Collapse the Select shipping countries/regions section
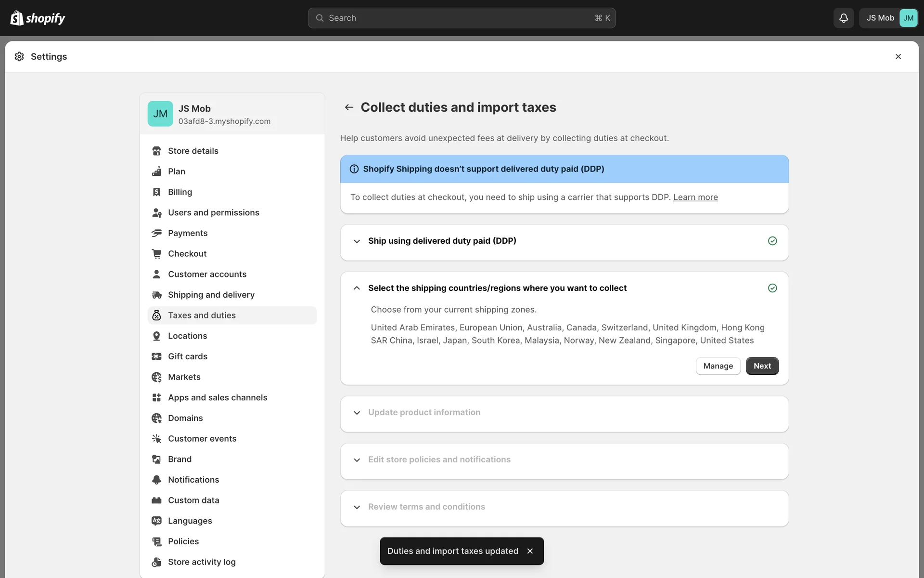Screen dimensions: 924x578 point(357,288)
